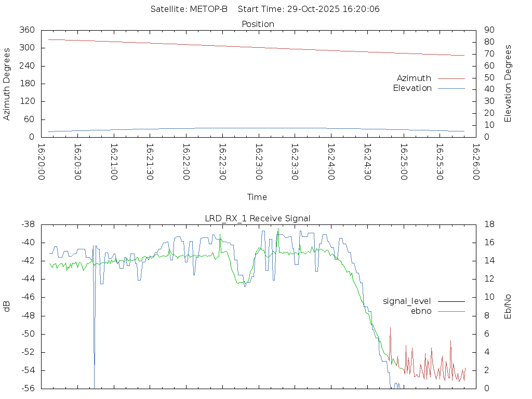Click the 360 azimuth tick label
Image resolution: width=532 pixels, height=399 pixels.
coord(26,30)
